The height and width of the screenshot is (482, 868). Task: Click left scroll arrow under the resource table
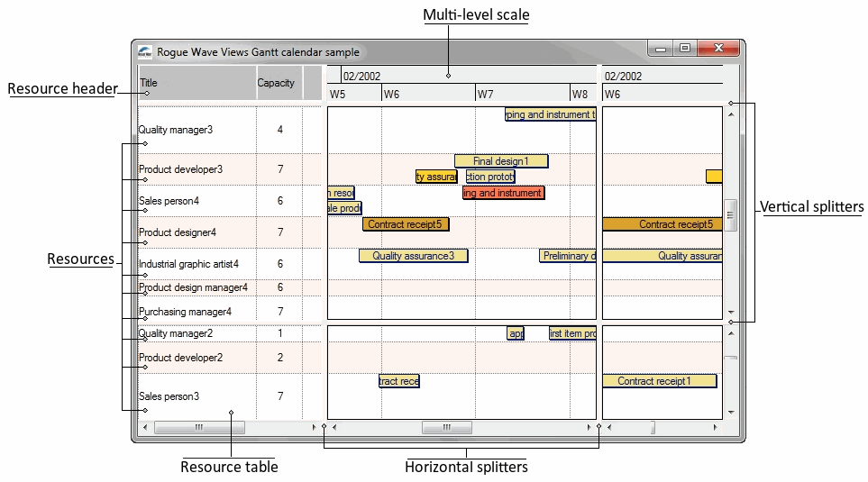click(x=144, y=427)
